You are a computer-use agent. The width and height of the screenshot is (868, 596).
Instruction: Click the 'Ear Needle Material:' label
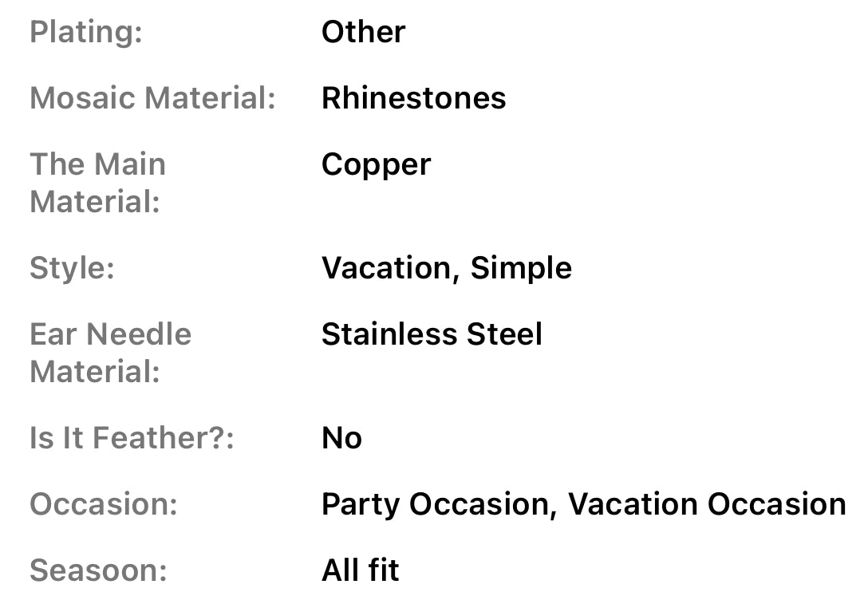(110, 353)
